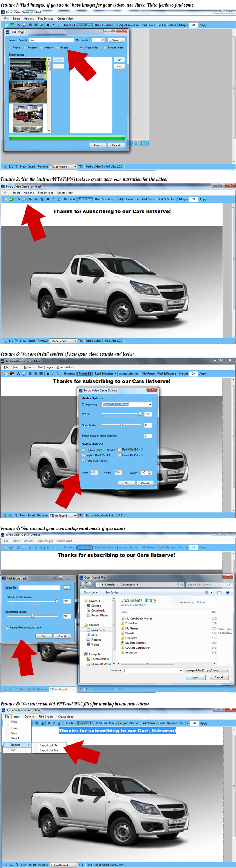Screen dimensions: 236x868
Task: Open the Music library in the navigation tree
Action: click(95, 635)
